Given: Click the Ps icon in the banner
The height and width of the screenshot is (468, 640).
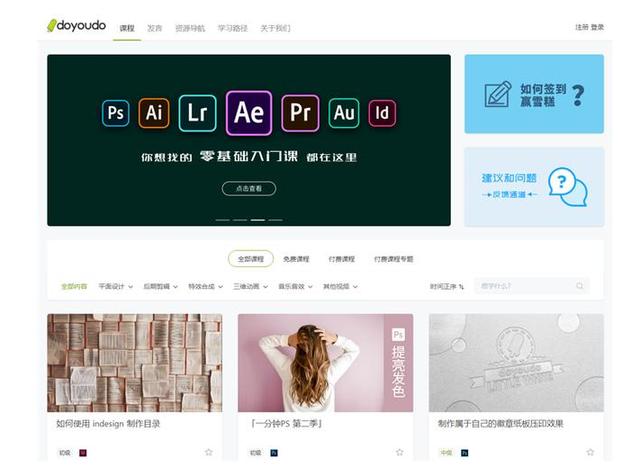Looking at the screenshot, I should point(116,113).
